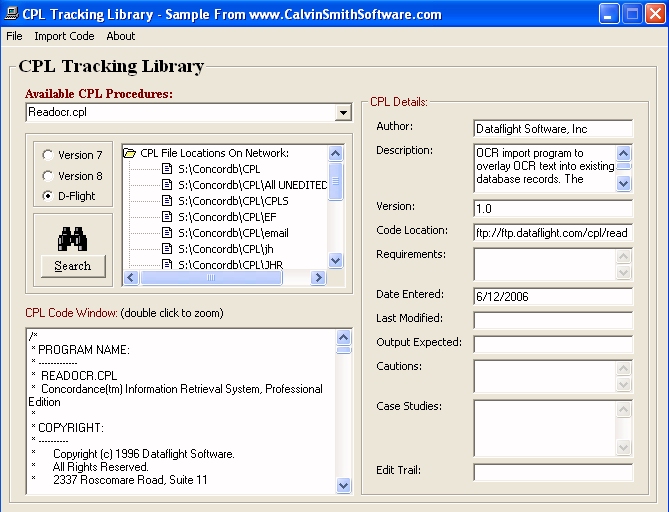The width and height of the screenshot is (669, 512).
Task: Click file icon beside S:\Concordb\CPL\CPLS
Action: [x=168, y=201]
